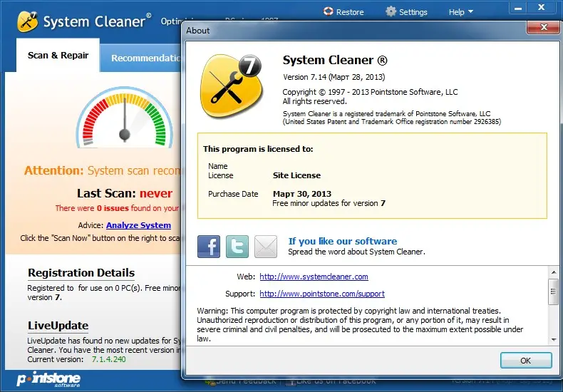Click the Analyze System advice link
Screen dimensions: 563x392
(x=138, y=225)
